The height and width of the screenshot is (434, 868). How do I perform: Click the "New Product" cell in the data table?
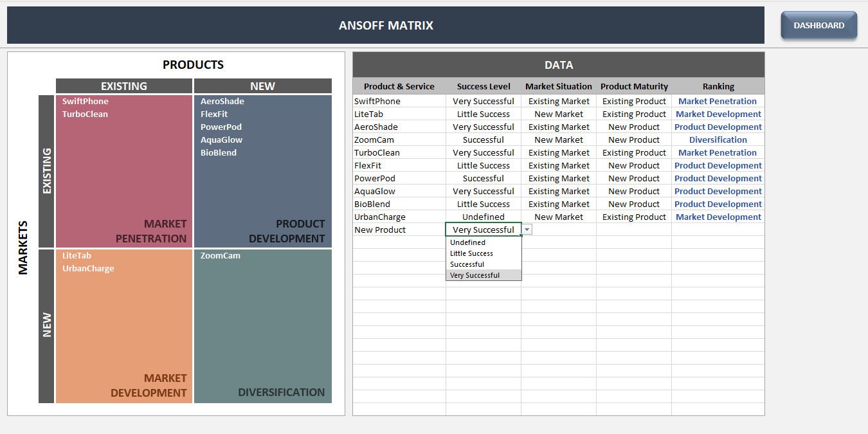380,230
